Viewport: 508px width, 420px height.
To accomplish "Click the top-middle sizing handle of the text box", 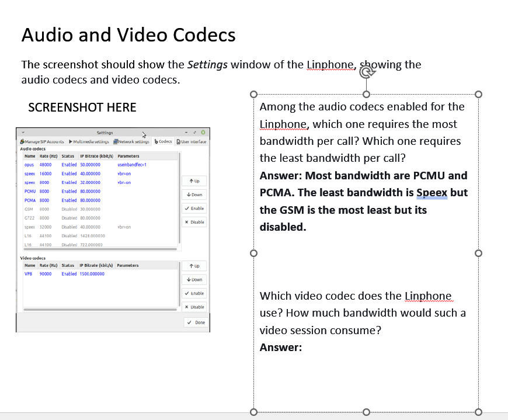I will pos(366,94).
